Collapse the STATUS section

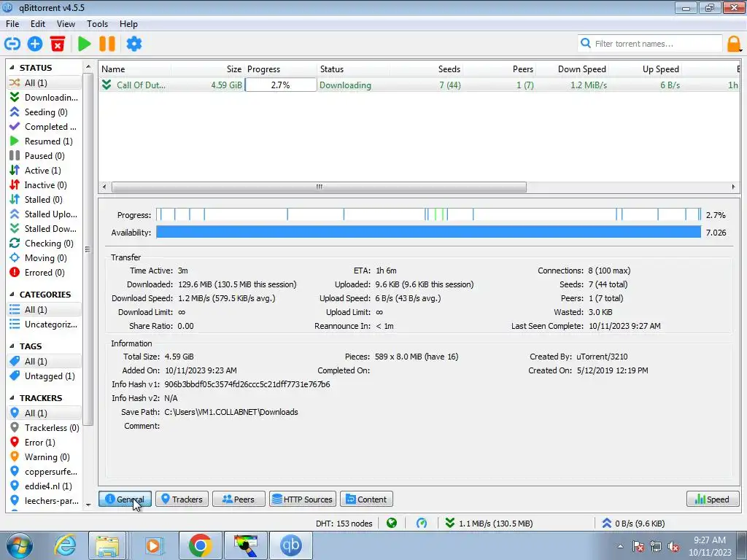pos(12,68)
